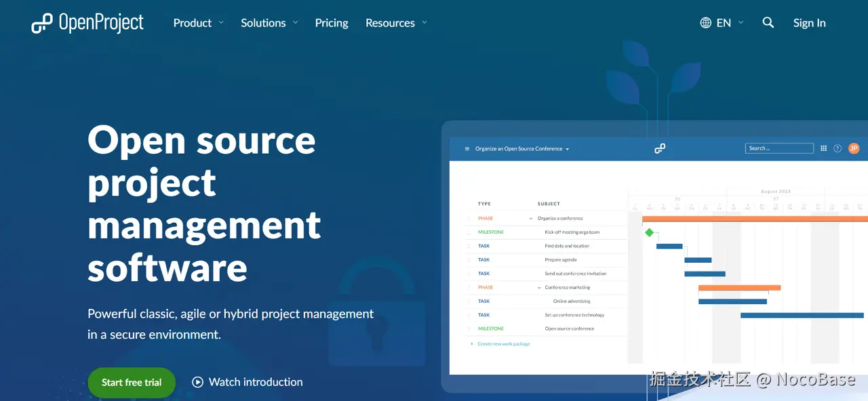Click the Search field in the app toolbar
The width and height of the screenshot is (868, 401).
[778, 148]
